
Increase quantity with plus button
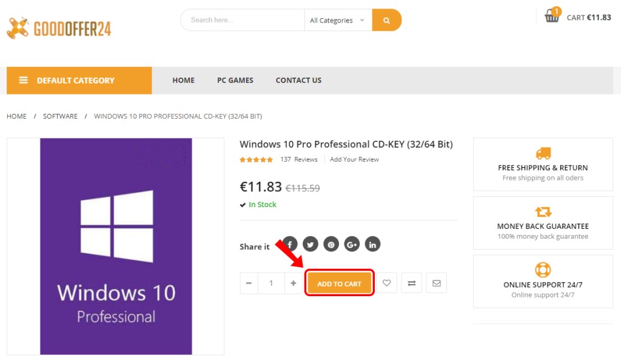[x=294, y=283]
